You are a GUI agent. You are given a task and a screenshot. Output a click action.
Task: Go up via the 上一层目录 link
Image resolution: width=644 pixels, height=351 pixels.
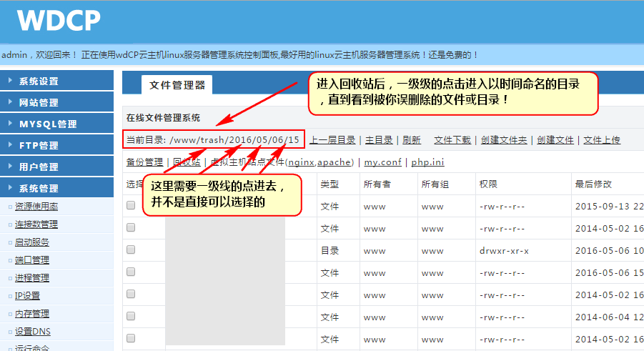pyautogui.click(x=332, y=140)
